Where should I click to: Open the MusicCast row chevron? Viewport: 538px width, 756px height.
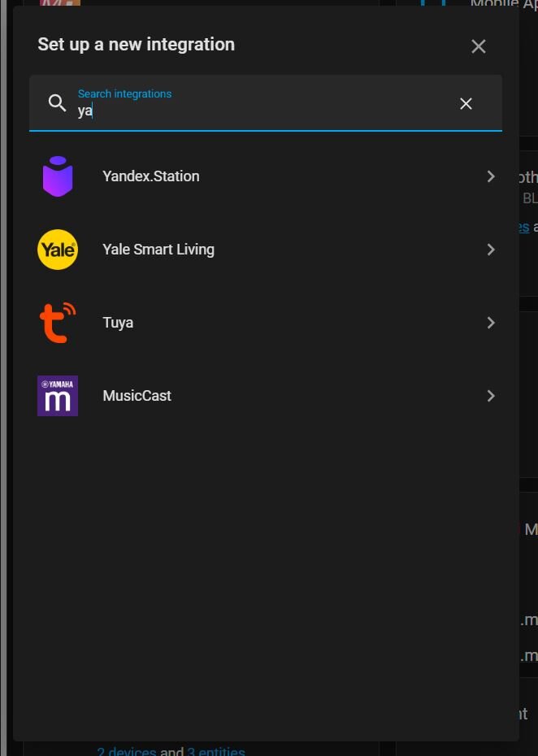click(491, 396)
